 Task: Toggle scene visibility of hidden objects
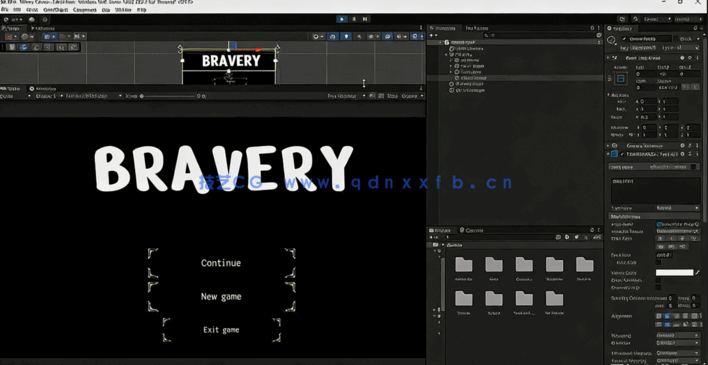pyautogui.click(x=387, y=37)
